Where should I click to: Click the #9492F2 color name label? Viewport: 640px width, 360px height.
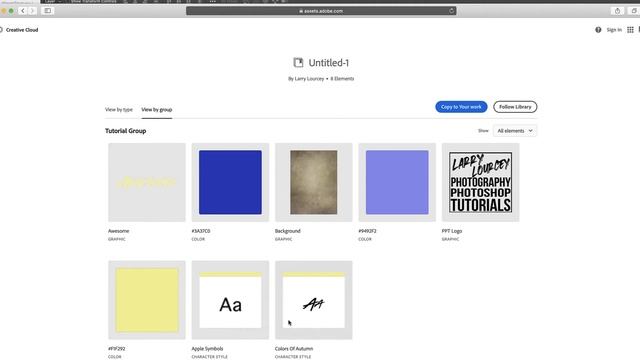click(367, 231)
